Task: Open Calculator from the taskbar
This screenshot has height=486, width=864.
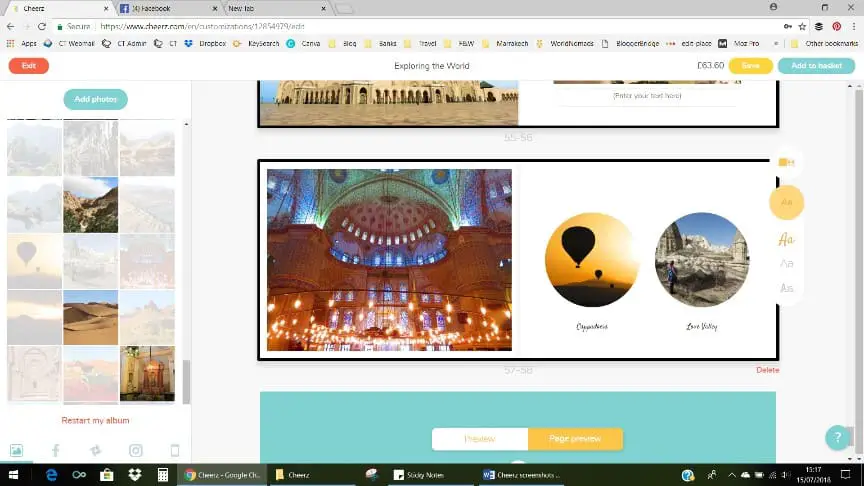Action: (x=163, y=474)
